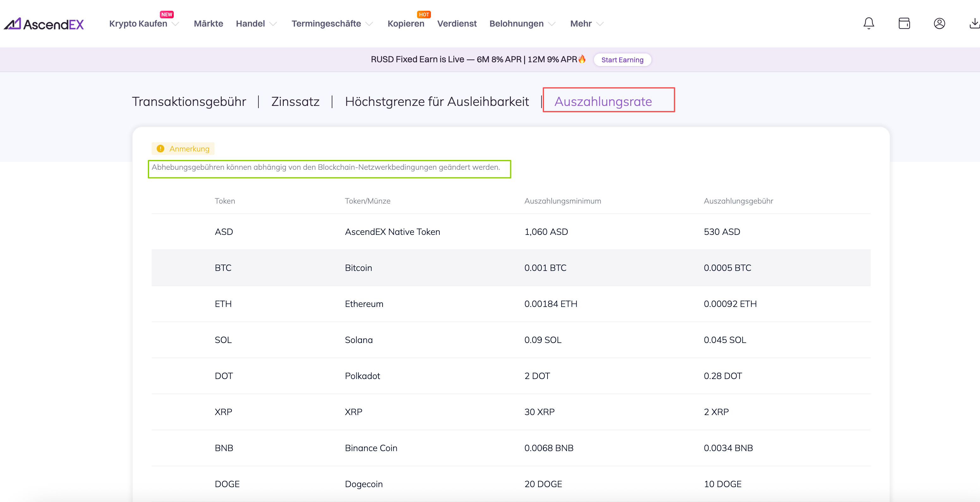Switch to the Transaktionsgebühr tab
Image resolution: width=980 pixels, height=502 pixels.
(189, 101)
